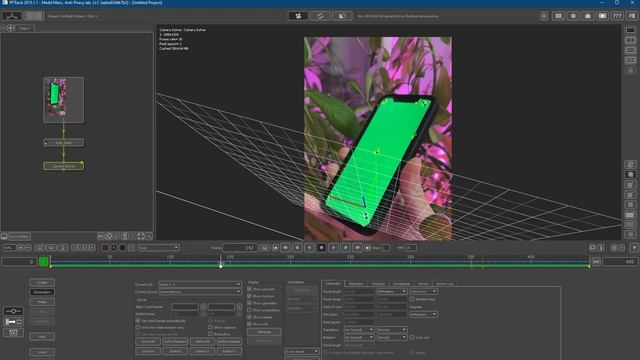Jump to the last frame

click(358, 248)
